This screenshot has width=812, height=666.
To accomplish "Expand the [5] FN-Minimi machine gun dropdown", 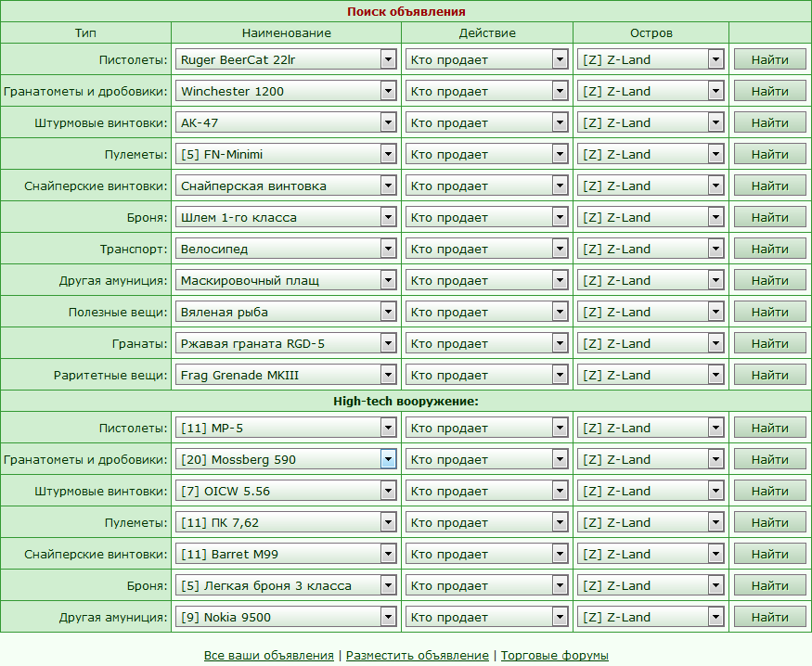I will tap(286, 155).
